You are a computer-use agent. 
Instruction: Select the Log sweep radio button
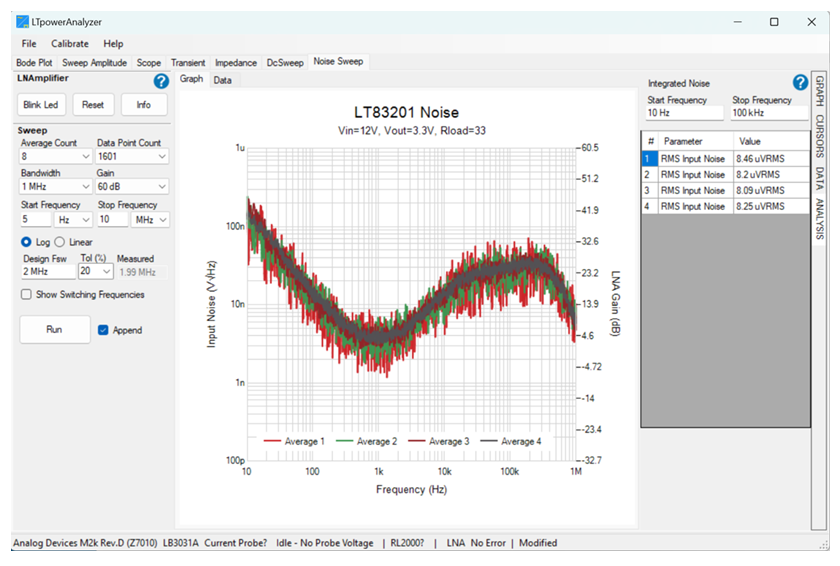[x=26, y=242]
